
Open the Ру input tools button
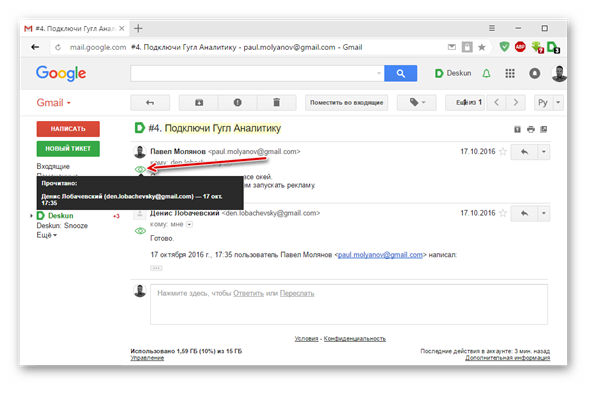543,102
